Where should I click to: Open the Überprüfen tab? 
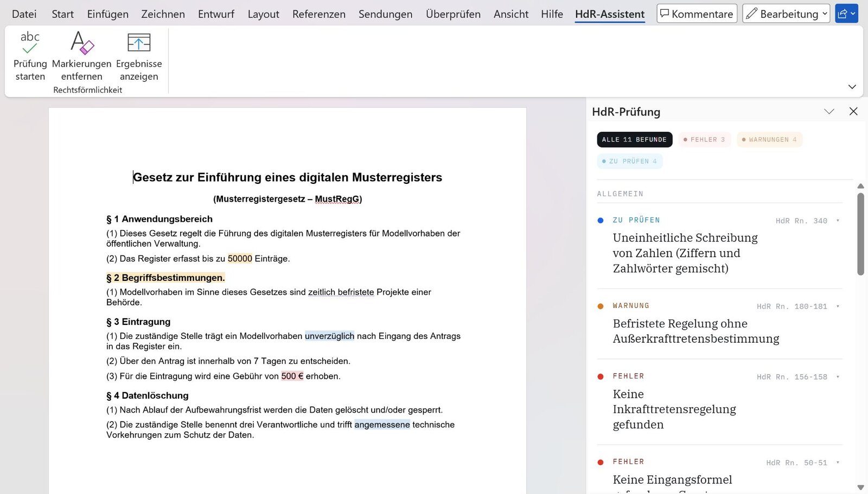click(453, 14)
